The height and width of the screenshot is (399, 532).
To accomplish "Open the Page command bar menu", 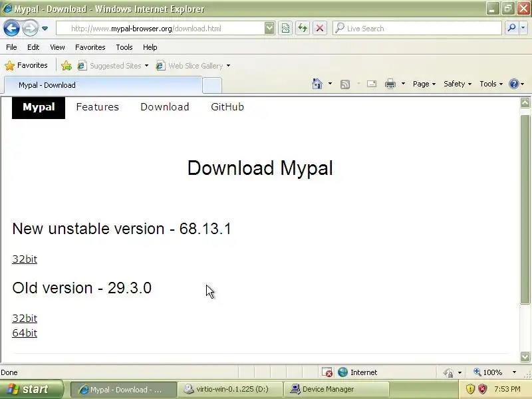I will pos(424,84).
